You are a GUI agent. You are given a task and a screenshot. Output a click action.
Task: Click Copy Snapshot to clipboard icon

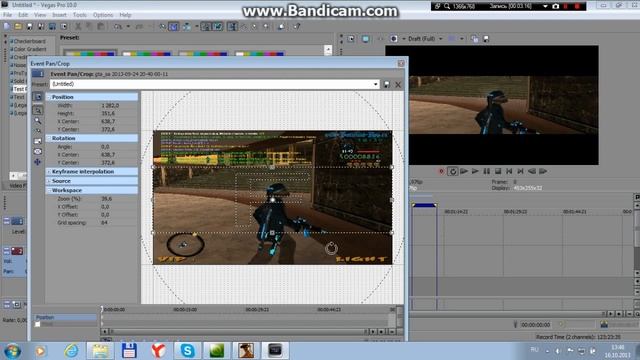click(475, 39)
